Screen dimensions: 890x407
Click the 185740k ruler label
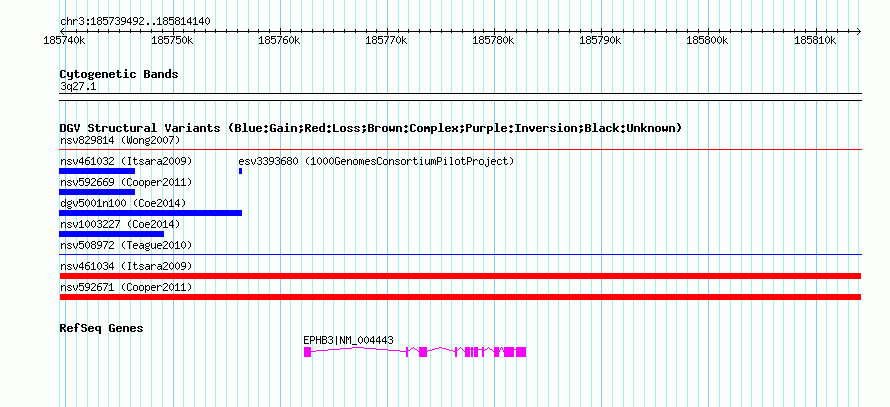(x=65, y=41)
